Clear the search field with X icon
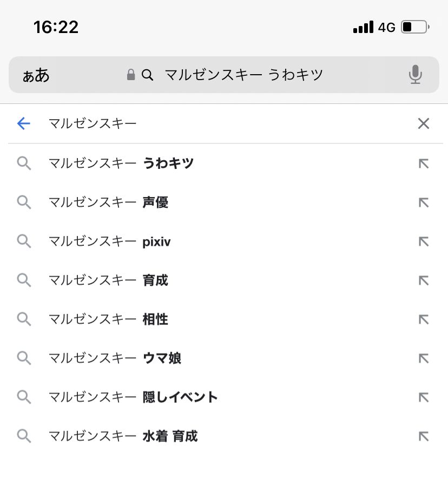This screenshot has height=484, width=448. (423, 124)
